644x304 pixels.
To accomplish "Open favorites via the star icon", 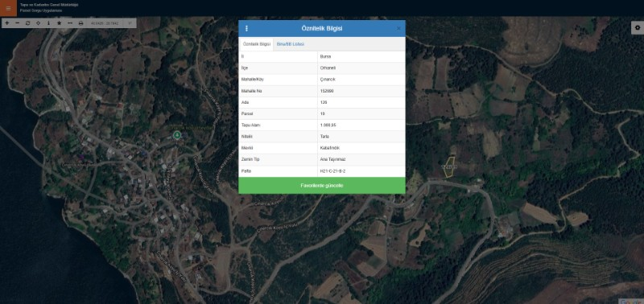I will click(x=59, y=23).
